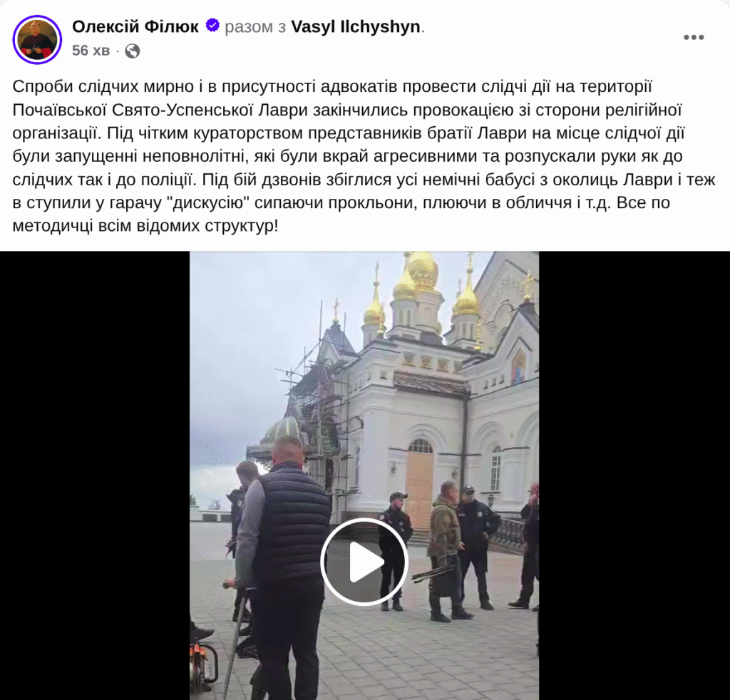Open the three-dots post options menu
Image resolution: width=730 pixels, height=700 pixels.
coord(694,37)
